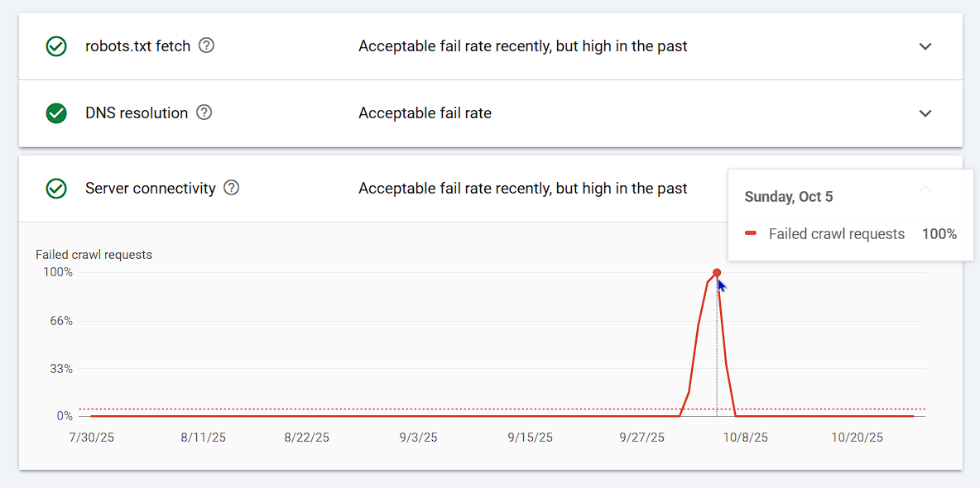Viewport: 980px width, 488px height.
Task: Click the DNS 'Acceptable fail rate' status text
Action: pyautogui.click(x=425, y=113)
